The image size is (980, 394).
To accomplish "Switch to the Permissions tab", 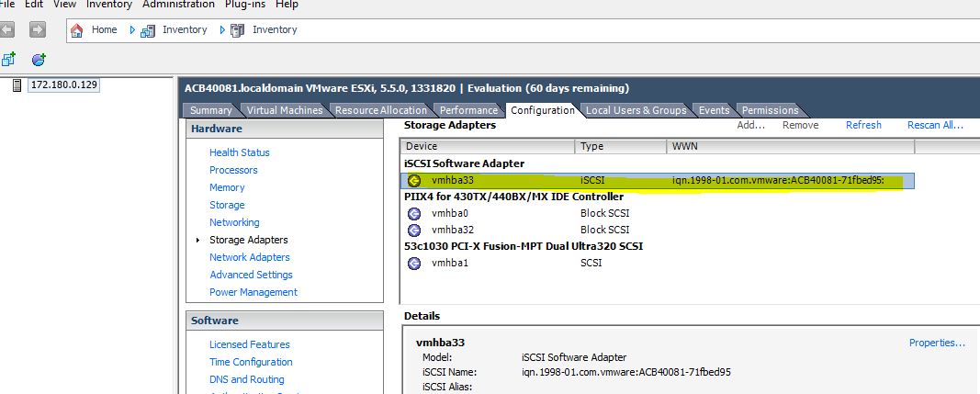I will coord(770,111).
